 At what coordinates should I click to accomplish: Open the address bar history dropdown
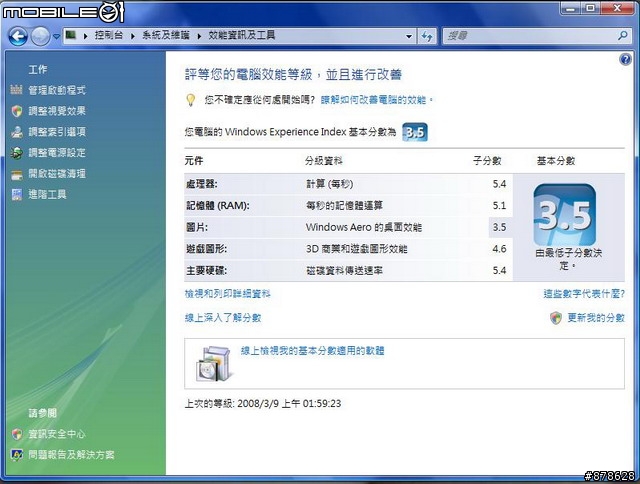click(409, 36)
